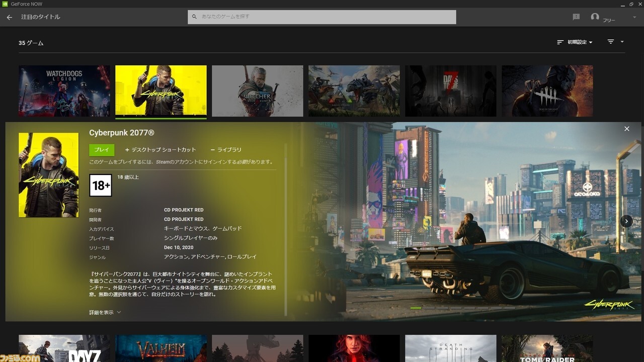
Task: Expand the filter dropdown arrow
Action: tap(622, 42)
